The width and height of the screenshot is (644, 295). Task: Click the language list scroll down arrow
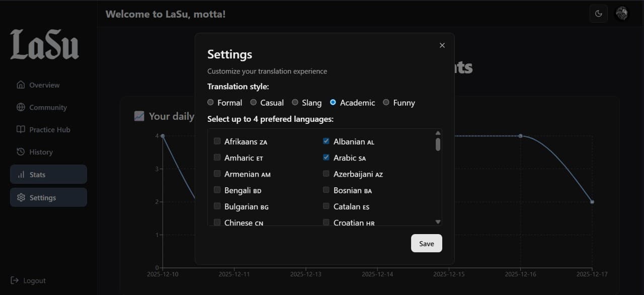(x=438, y=222)
